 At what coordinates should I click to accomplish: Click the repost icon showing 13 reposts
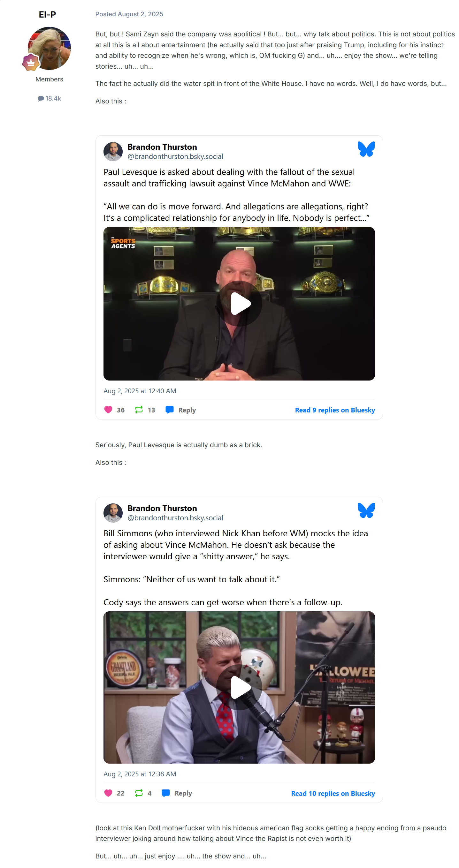(x=139, y=410)
